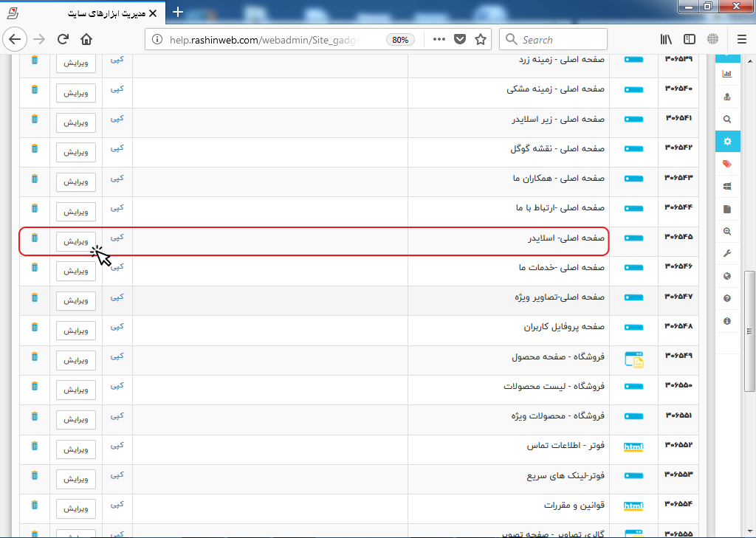
Task: Open the question-mark help sidebar icon
Action: tap(727, 298)
